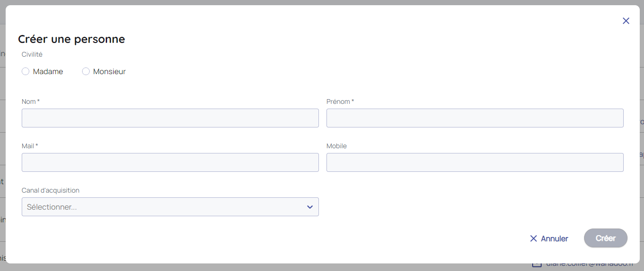The width and height of the screenshot is (644, 271).
Task: Close the Créer une personne dialog
Action: coord(626,21)
